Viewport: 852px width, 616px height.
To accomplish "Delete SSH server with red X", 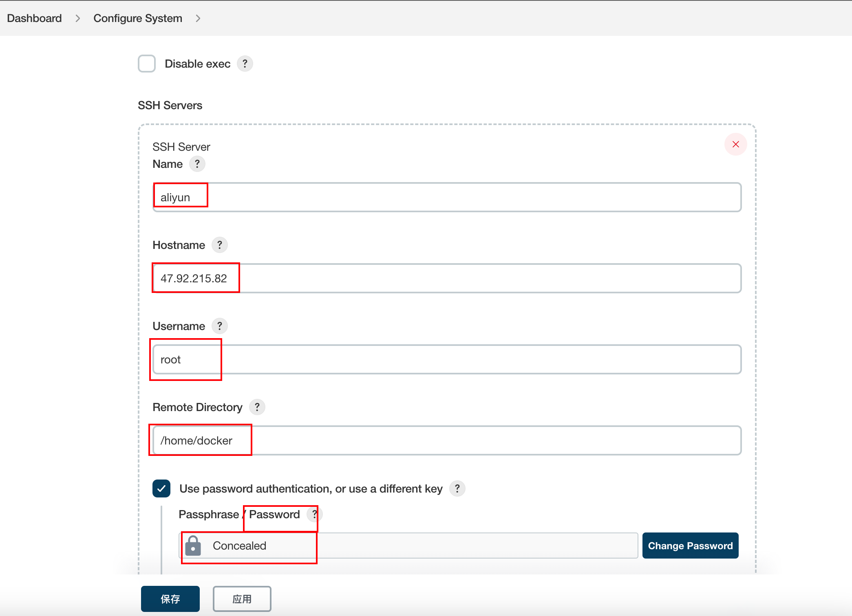I will coord(735,144).
